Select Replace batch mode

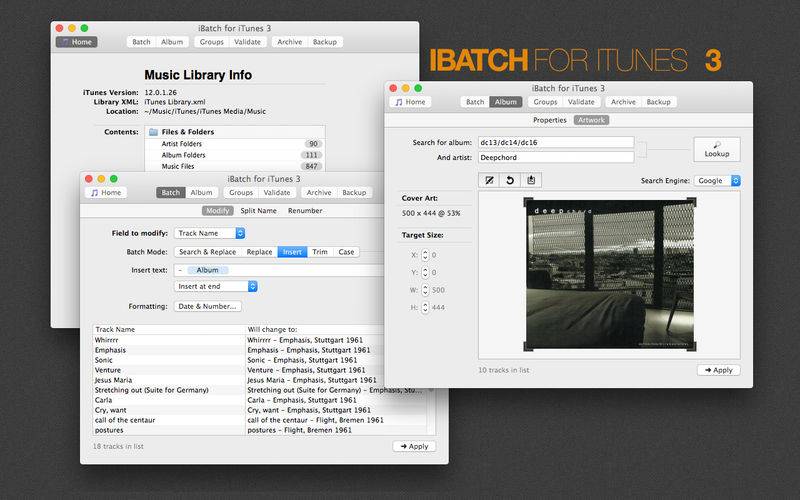[259, 252]
